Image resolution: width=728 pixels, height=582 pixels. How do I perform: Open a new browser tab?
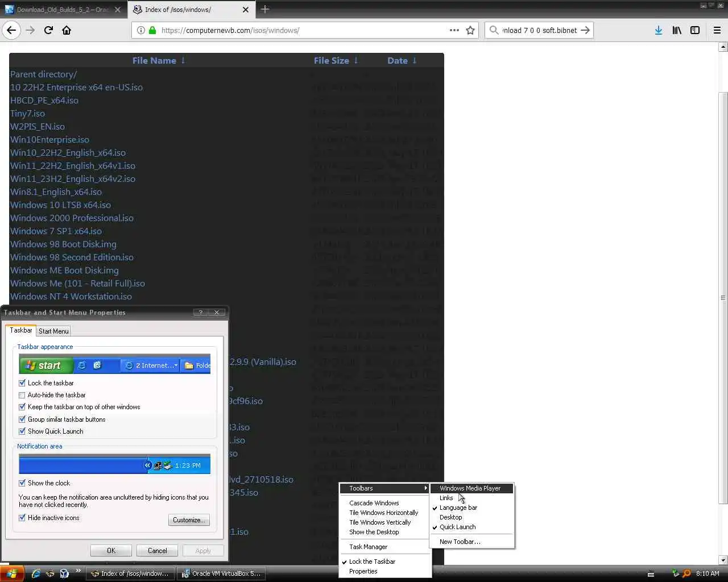pos(265,9)
